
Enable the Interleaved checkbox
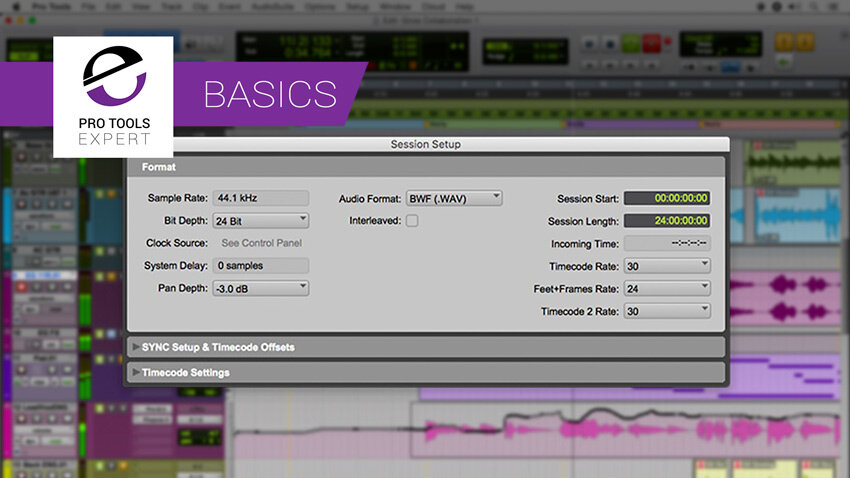412,221
